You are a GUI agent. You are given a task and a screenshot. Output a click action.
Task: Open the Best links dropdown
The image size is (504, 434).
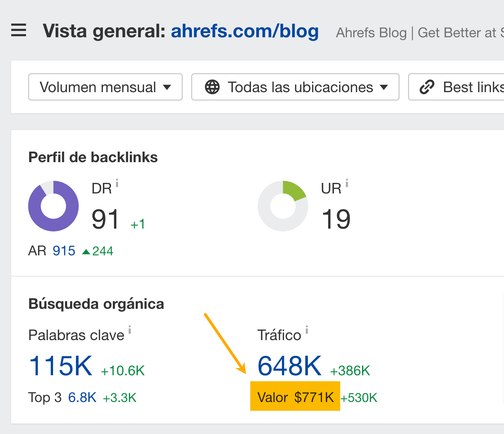(x=471, y=87)
